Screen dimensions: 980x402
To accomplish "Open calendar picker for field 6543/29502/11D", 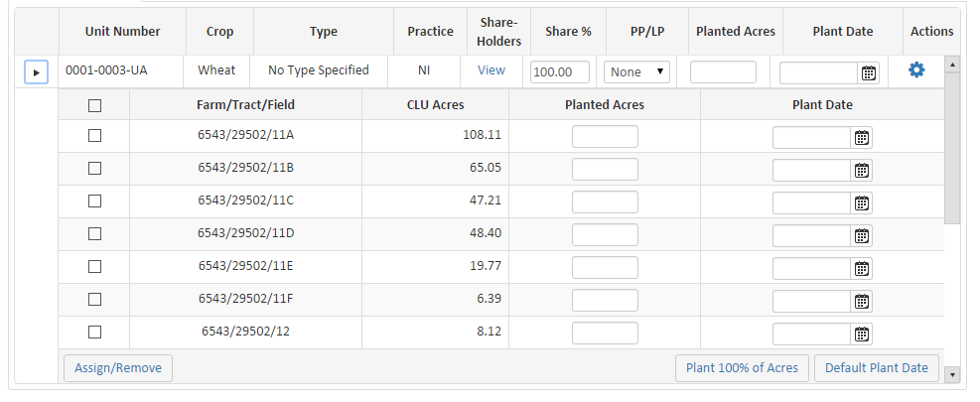I will pyautogui.click(x=862, y=235).
